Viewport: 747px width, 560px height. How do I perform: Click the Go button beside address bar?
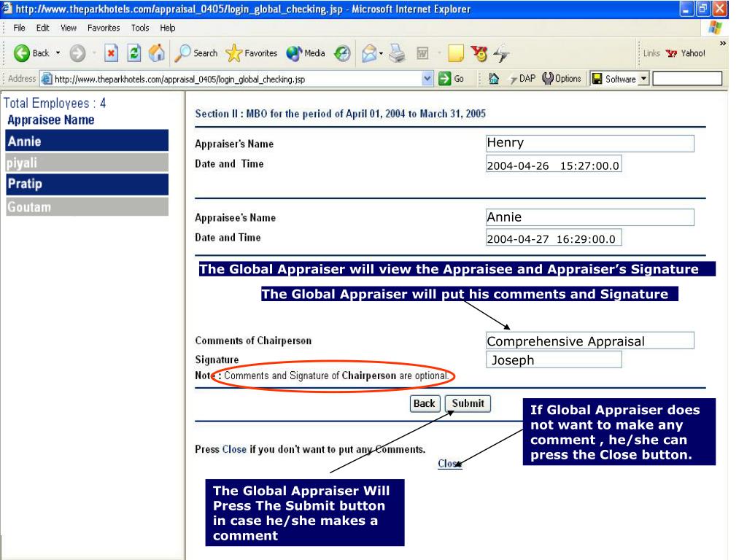pos(451,79)
